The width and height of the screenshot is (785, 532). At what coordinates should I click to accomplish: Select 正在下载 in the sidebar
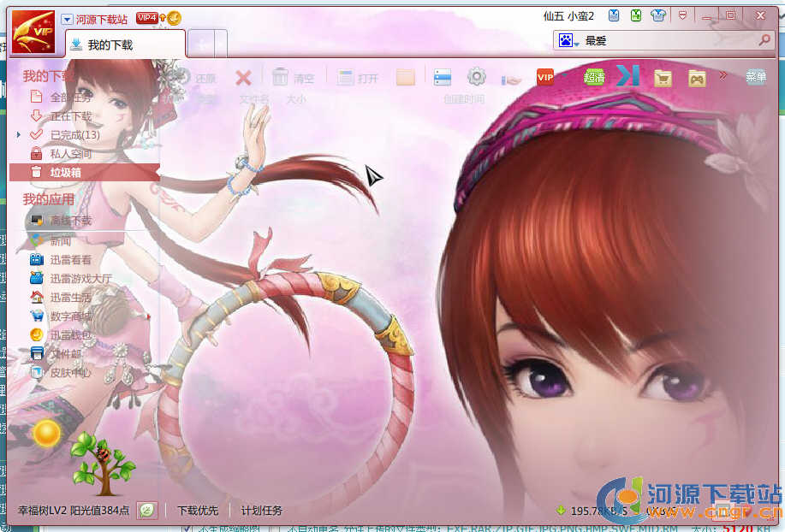pos(70,116)
